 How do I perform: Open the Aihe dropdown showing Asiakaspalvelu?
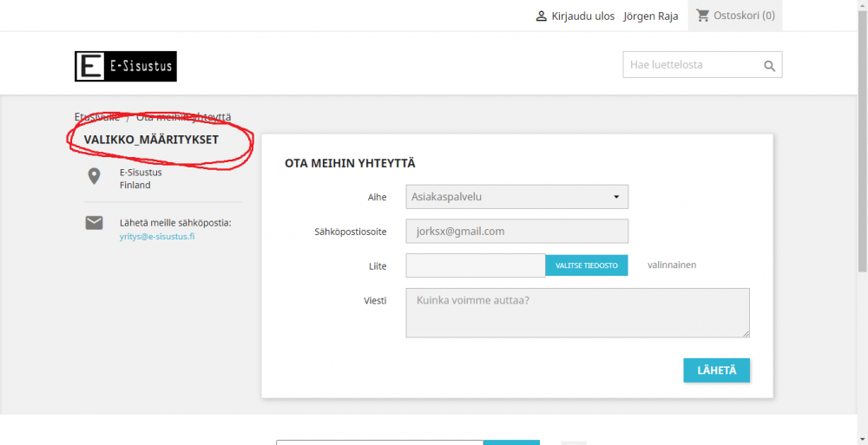517,197
